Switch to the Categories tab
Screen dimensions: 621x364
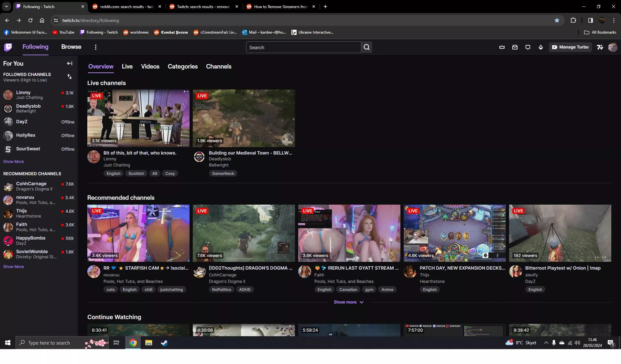(x=182, y=66)
